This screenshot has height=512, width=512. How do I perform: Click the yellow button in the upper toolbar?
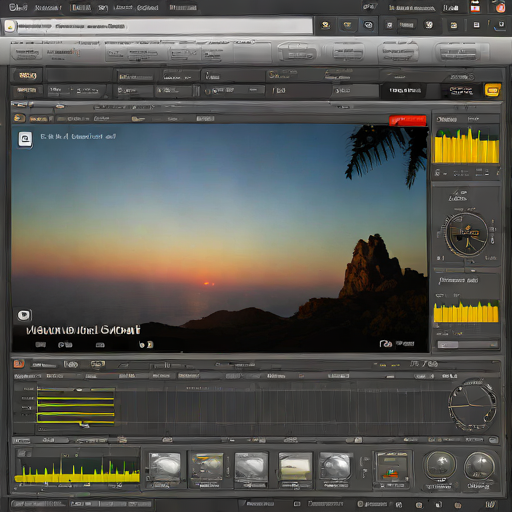pyautogui.click(x=493, y=90)
